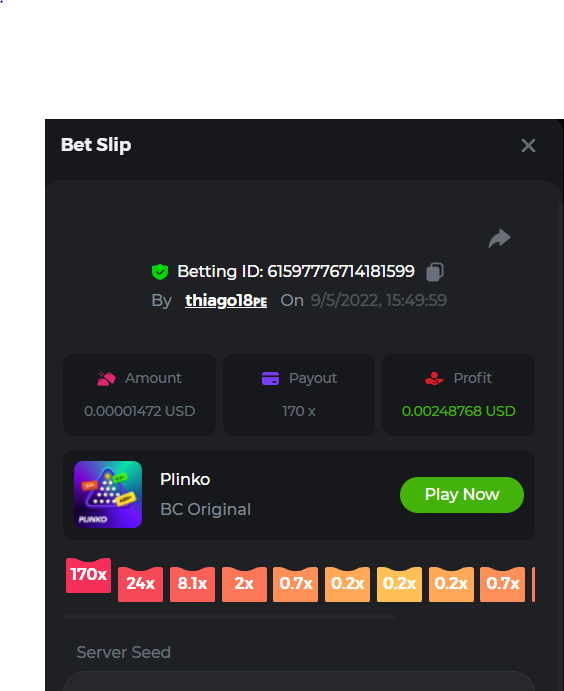Close the Bet Slip dialog
564x691 pixels.
(528, 145)
